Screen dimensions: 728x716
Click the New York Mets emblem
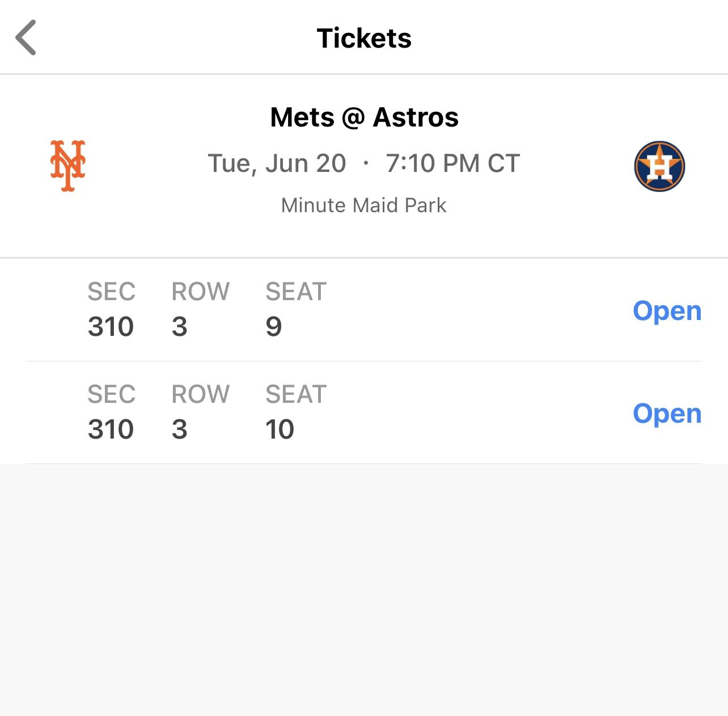pyautogui.click(x=68, y=166)
